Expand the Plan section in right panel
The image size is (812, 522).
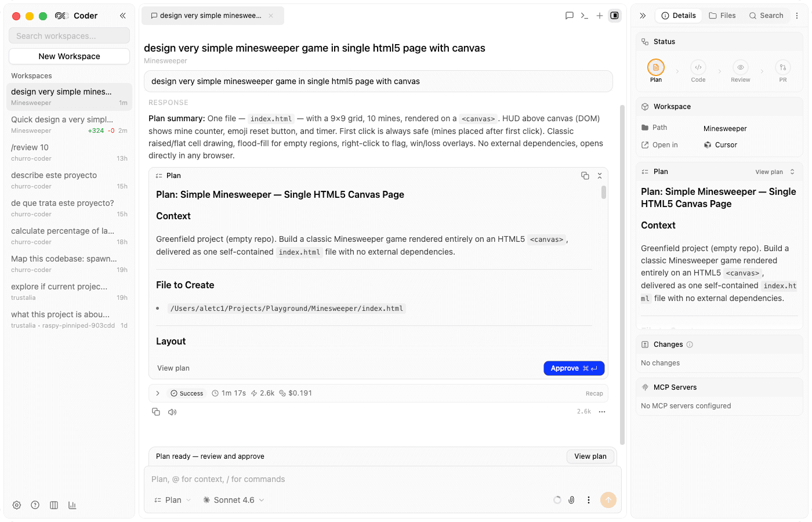[792, 172]
